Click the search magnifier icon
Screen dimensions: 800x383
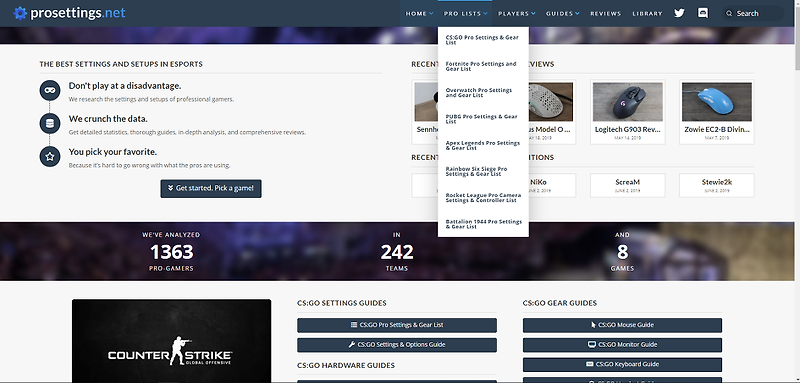[729, 14]
